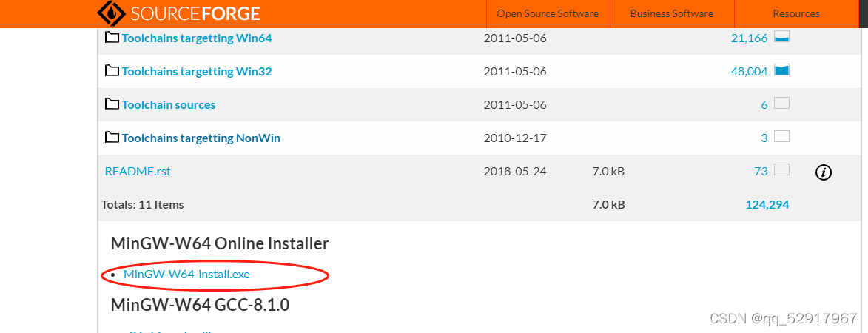The width and height of the screenshot is (868, 333).
Task: Open Toolchains targetting Win64 folder link
Action: point(197,38)
